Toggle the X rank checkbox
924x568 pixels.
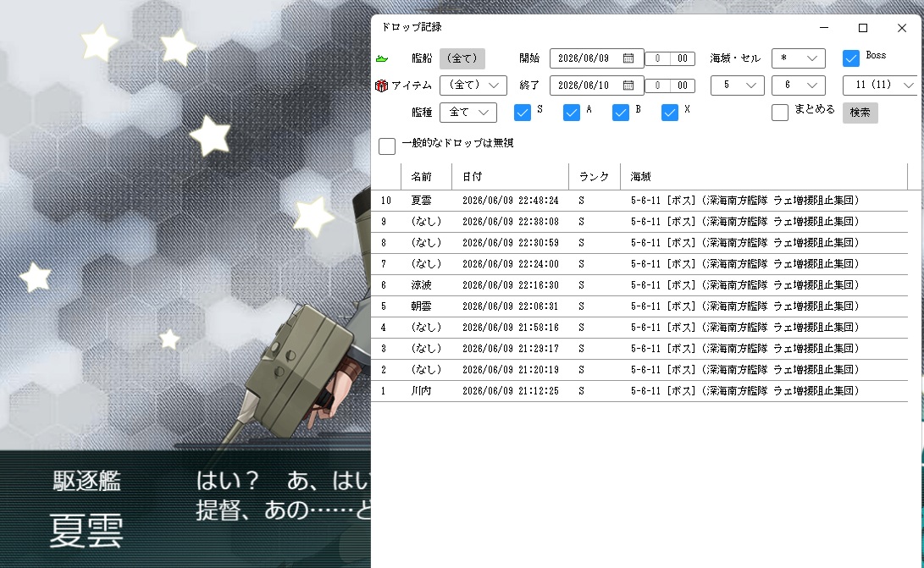click(669, 113)
